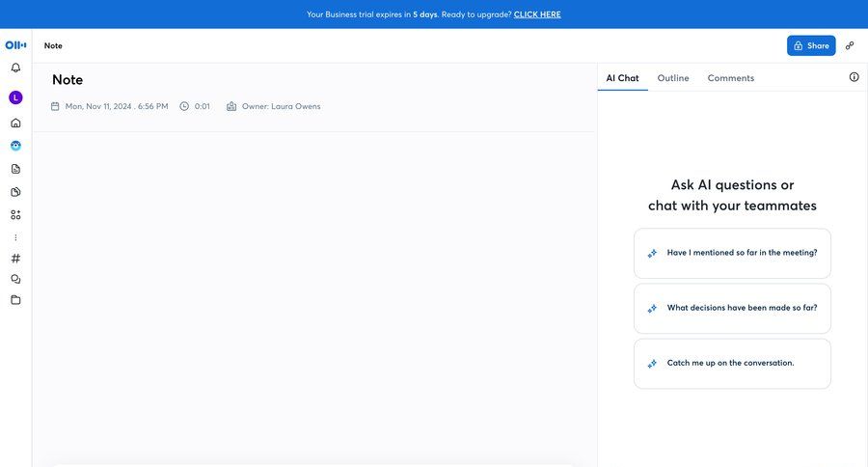Screen dimensions: 868x467
Task: Open the copy-documents icon in sidebar
Action: [x=15, y=192]
